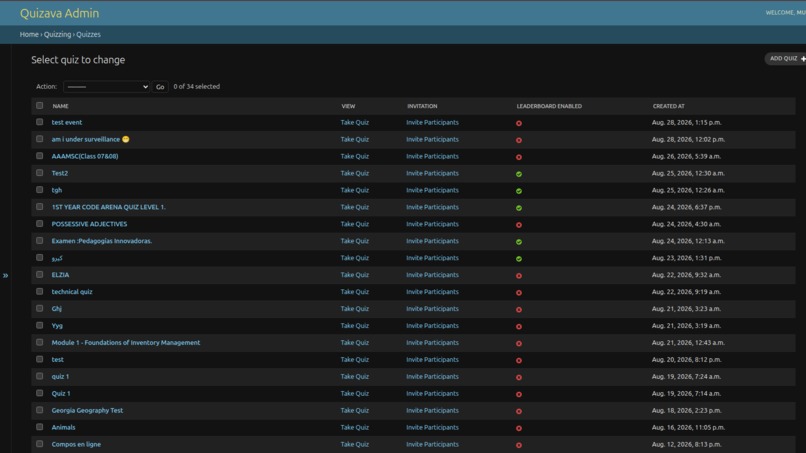
Task: Click leaderboard icon for Georgia Geography Test
Action: [519, 411]
